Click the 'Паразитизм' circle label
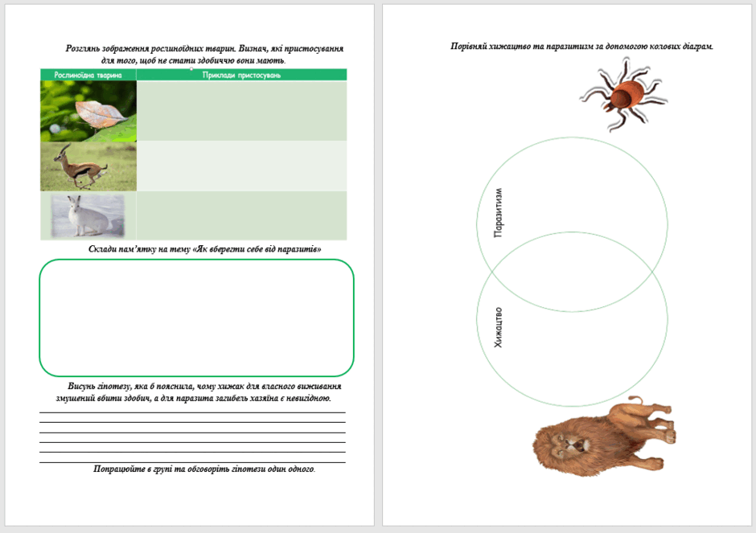This screenshot has width=756, height=533. click(498, 212)
